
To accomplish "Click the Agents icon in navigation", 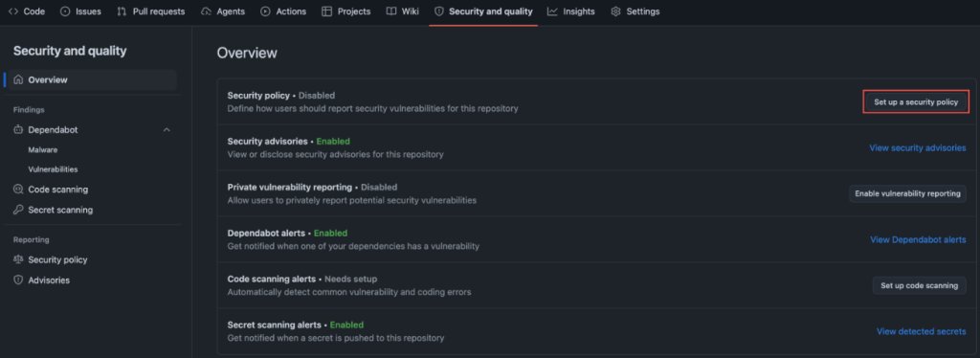I will tap(207, 11).
